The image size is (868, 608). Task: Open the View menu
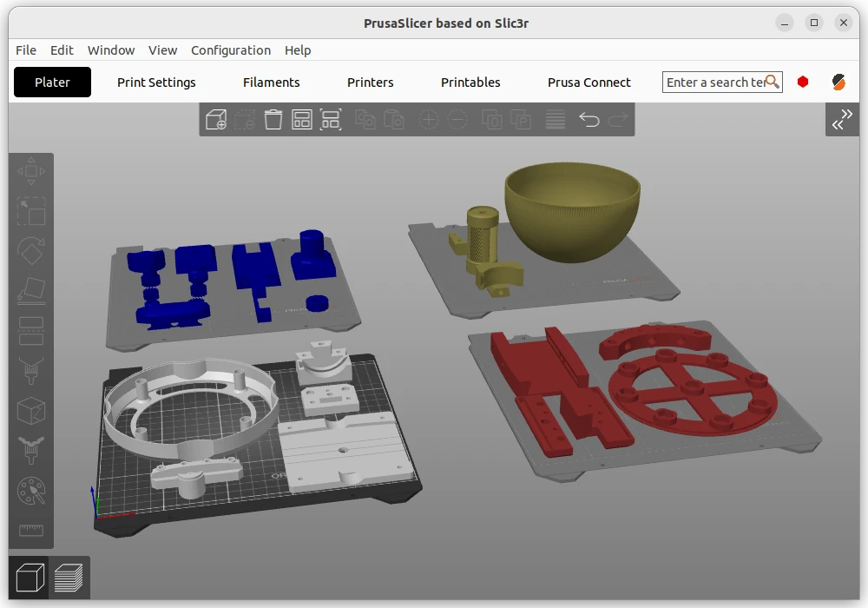[x=163, y=50]
